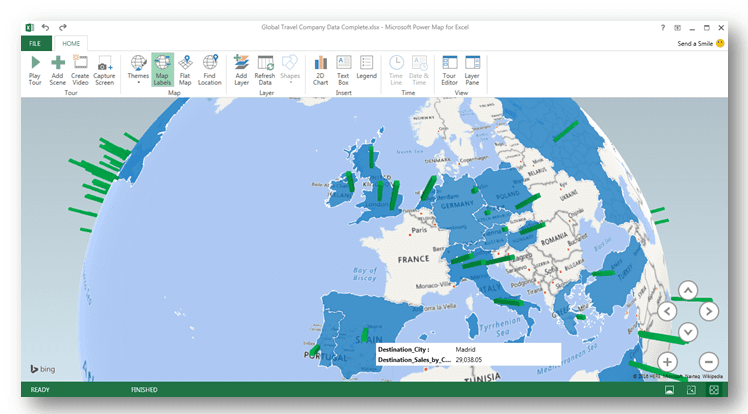Click the status bar fit-to-window icon
Image resolution: width=748 pixels, height=414 pixels.
[x=692, y=390]
